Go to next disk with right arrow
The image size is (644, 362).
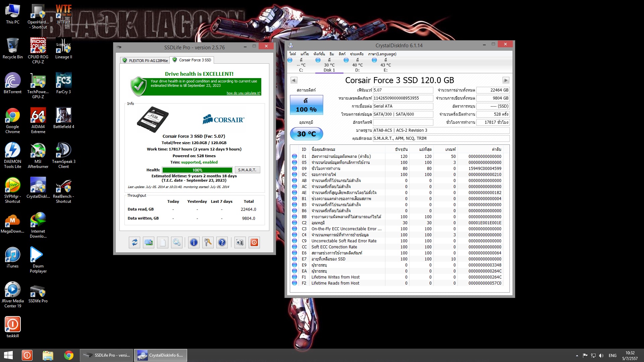(506, 80)
